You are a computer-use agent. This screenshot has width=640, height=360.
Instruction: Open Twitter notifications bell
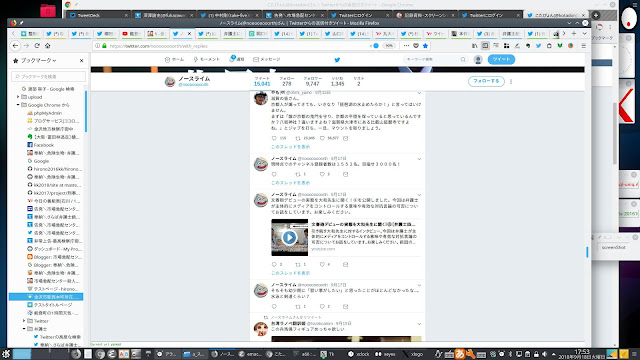coord(236,59)
